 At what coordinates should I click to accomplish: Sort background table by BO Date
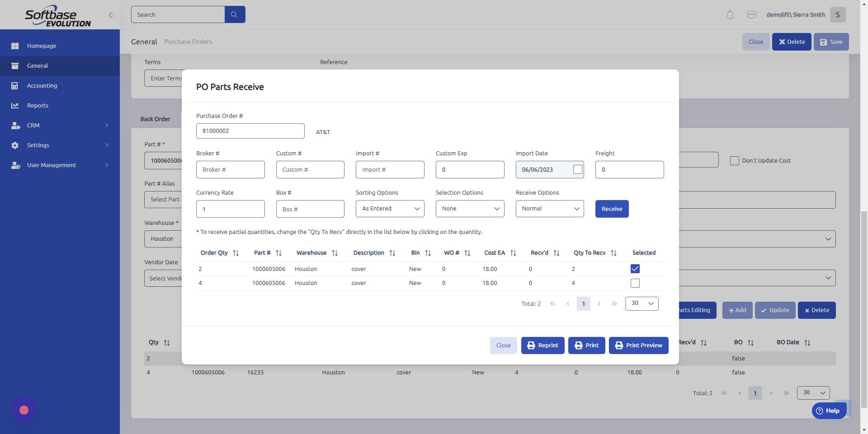[807, 343]
